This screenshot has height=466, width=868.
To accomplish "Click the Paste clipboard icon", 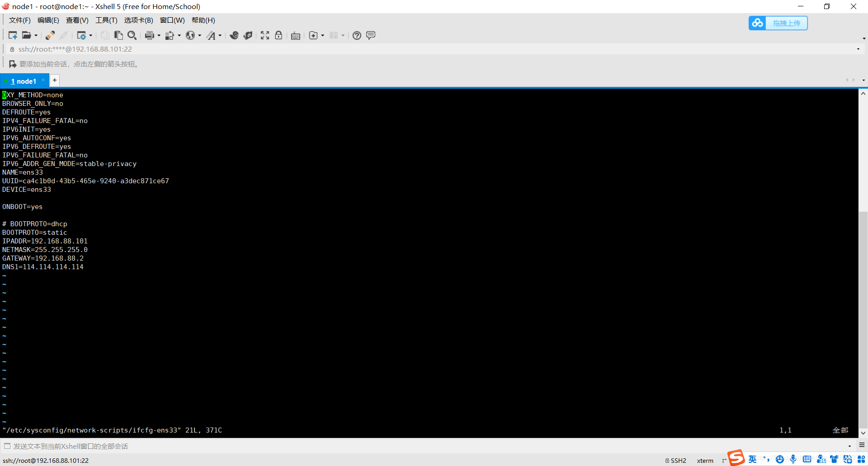I will 118,35.
